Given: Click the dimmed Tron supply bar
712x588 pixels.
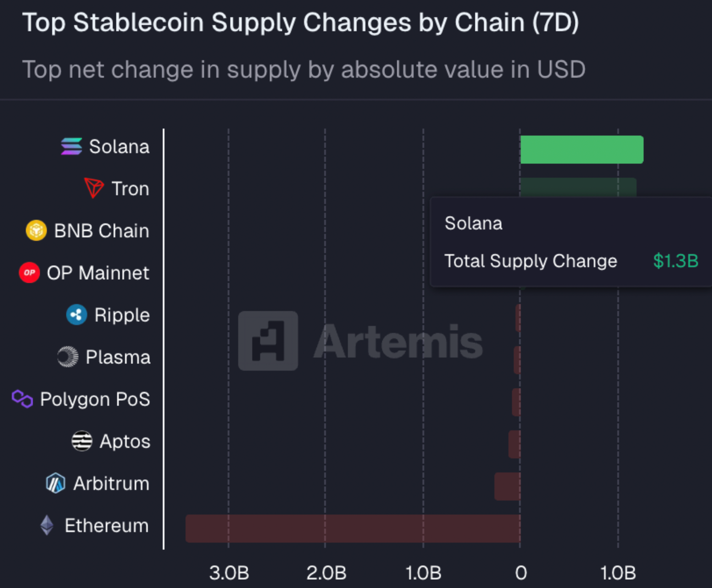Looking at the screenshot, I should [578, 187].
